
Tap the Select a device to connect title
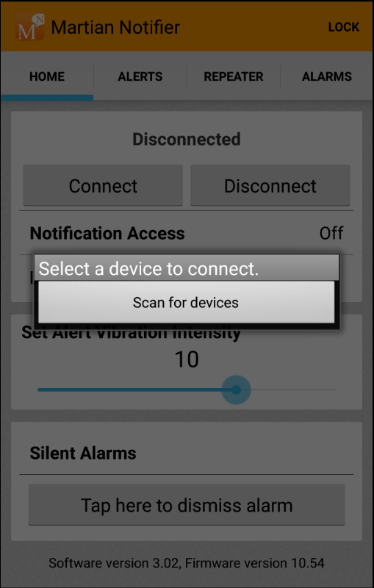(148, 268)
